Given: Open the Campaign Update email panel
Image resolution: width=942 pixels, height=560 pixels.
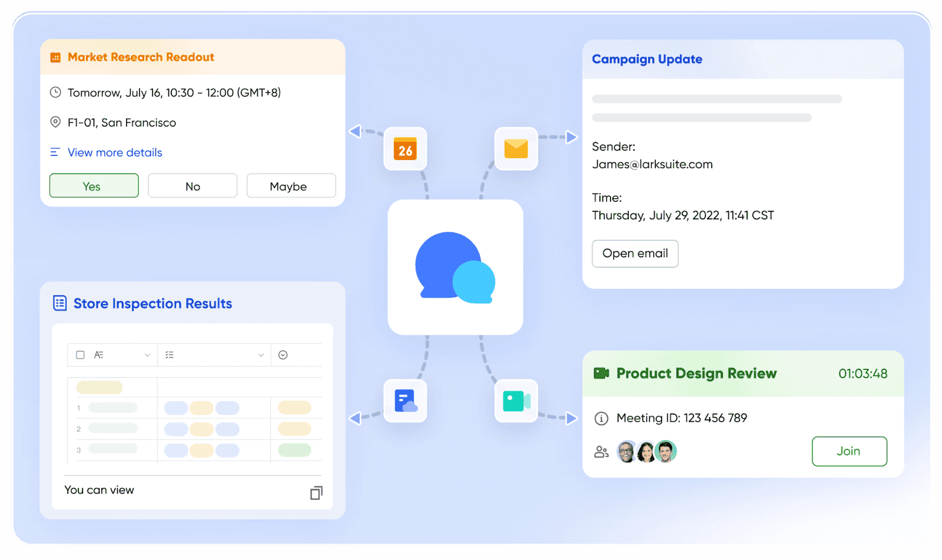Looking at the screenshot, I should pyautogui.click(x=647, y=59).
